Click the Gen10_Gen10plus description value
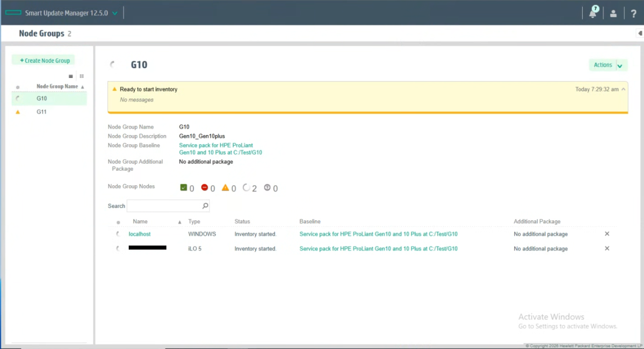Viewport: 644px width, 349px height. tap(202, 136)
